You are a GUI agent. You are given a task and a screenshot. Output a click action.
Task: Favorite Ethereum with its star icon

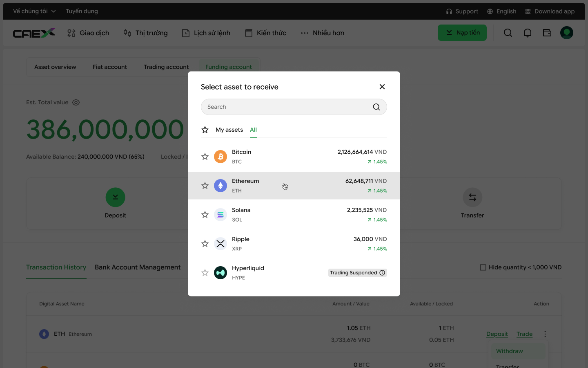205,186
